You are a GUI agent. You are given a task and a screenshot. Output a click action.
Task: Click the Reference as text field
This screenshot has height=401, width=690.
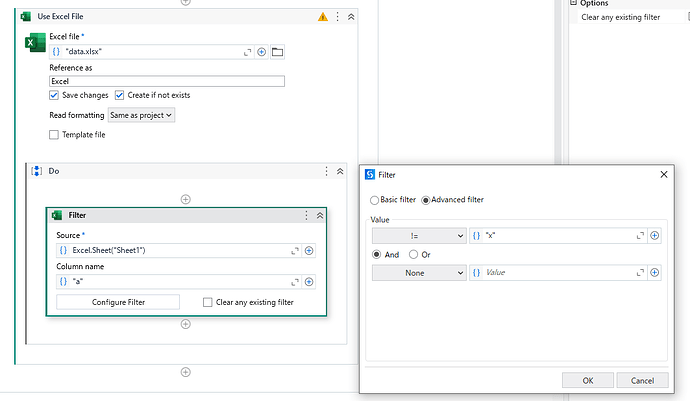pos(167,81)
